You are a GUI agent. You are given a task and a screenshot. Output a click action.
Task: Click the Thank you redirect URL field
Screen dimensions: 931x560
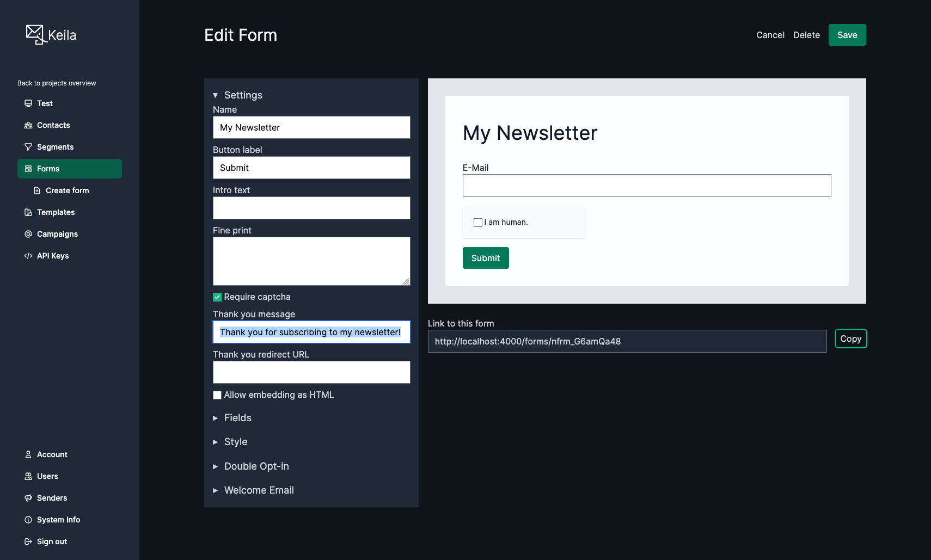click(x=311, y=372)
